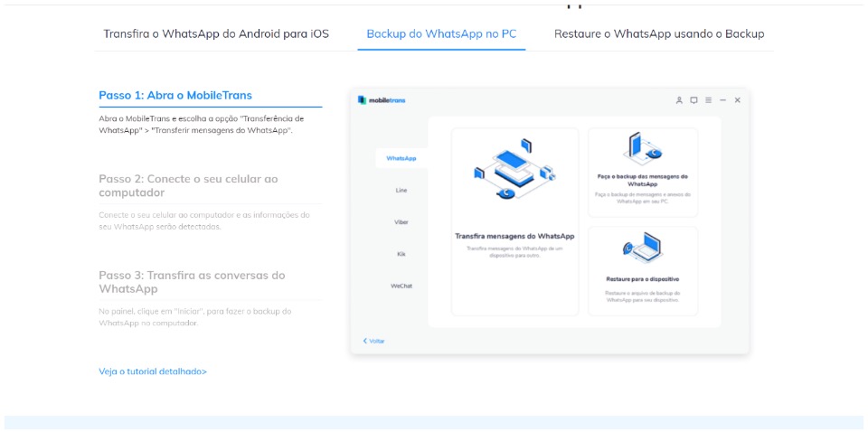
Task: Switch to Restaure o WhatsApp usando o Backup tab
Action: 659,33
